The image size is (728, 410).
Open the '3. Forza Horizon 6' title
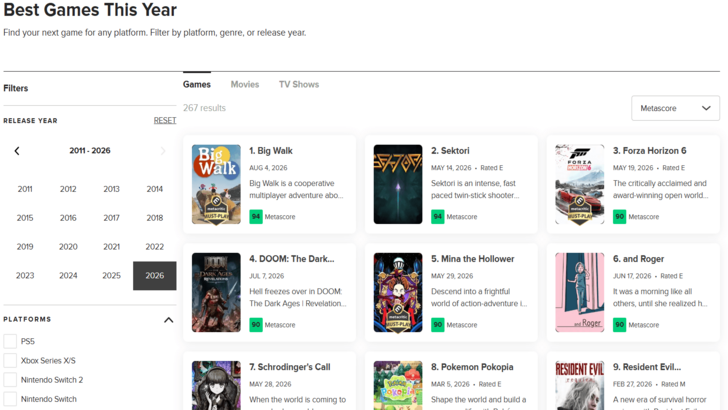point(650,151)
